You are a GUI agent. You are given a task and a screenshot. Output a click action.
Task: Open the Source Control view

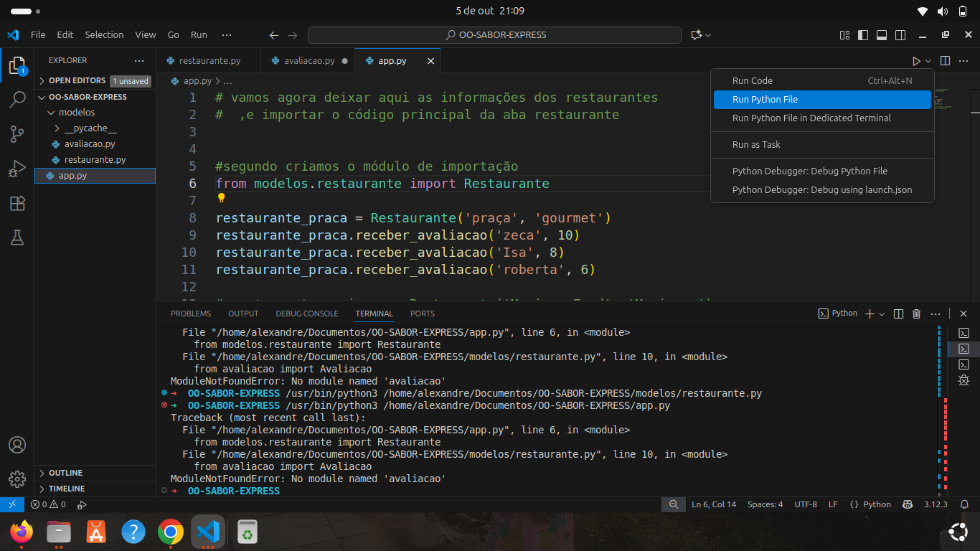click(x=17, y=134)
